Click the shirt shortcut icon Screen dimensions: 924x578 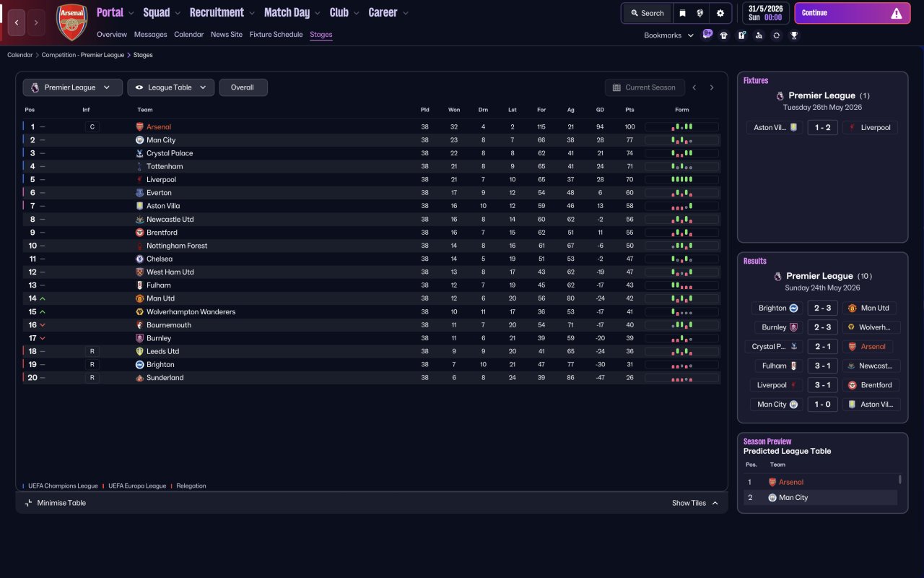(724, 35)
